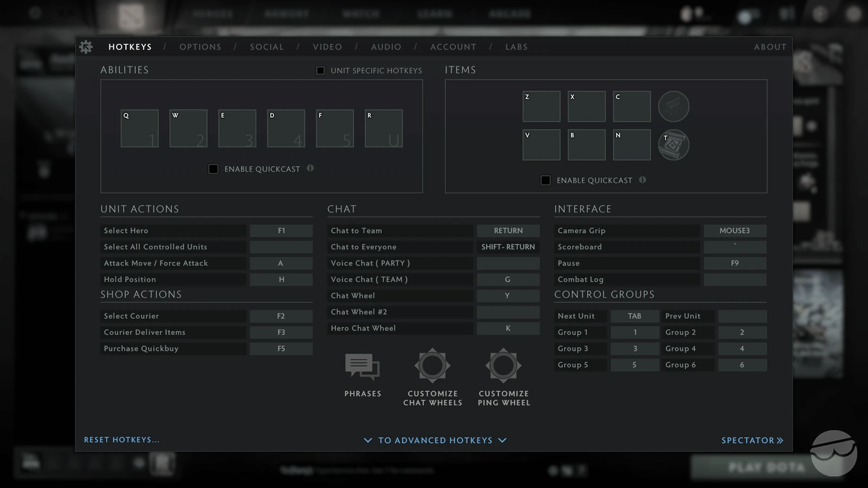Screen dimensions: 868x488
Task: Select the town portal scroll slot T
Action: [674, 145]
